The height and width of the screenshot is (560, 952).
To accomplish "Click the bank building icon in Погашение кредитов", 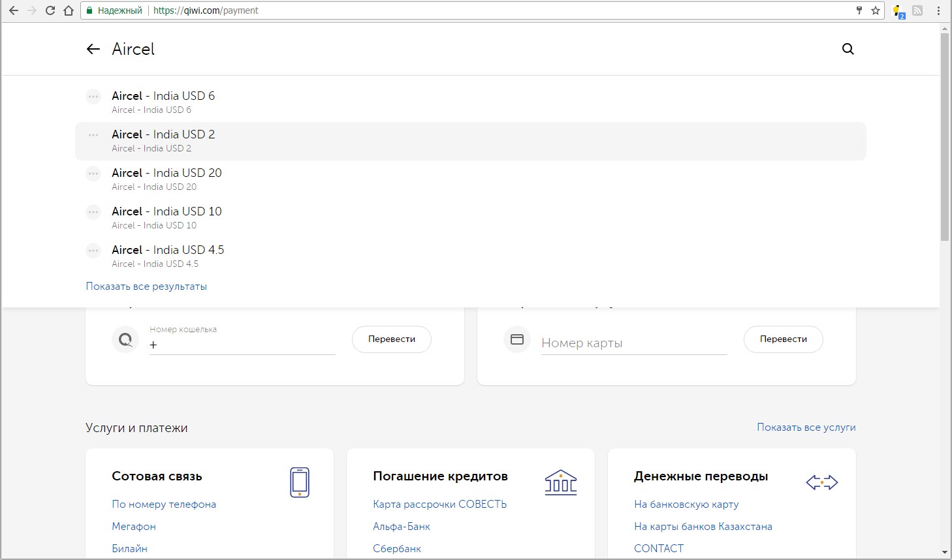I will pos(560,482).
